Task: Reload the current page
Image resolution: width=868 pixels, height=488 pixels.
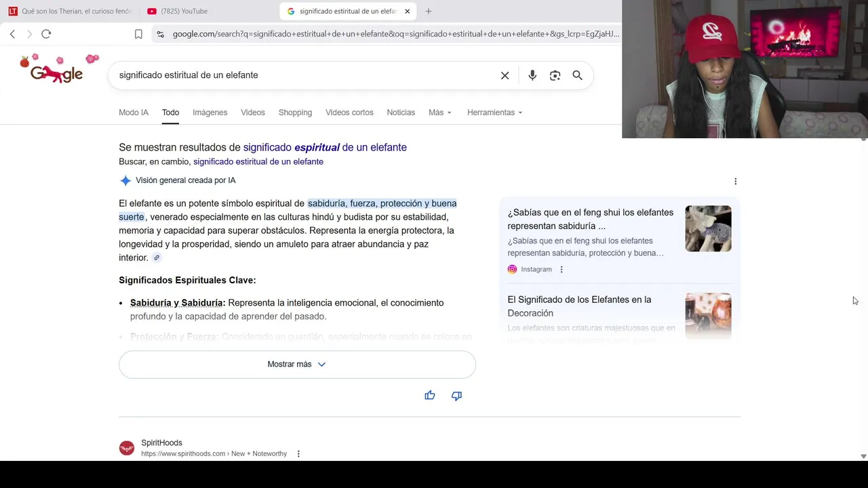Action: coord(46,34)
